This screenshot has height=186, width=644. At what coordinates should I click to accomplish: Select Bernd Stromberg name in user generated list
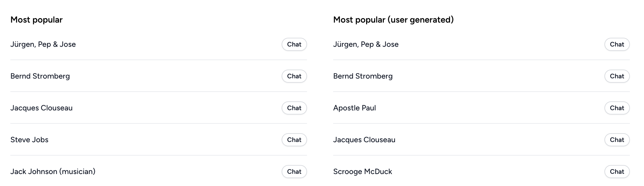tap(363, 76)
